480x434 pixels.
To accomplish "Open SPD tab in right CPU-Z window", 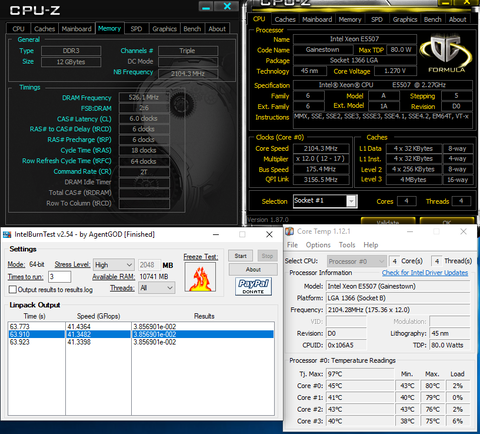I will [x=377, y=20].
